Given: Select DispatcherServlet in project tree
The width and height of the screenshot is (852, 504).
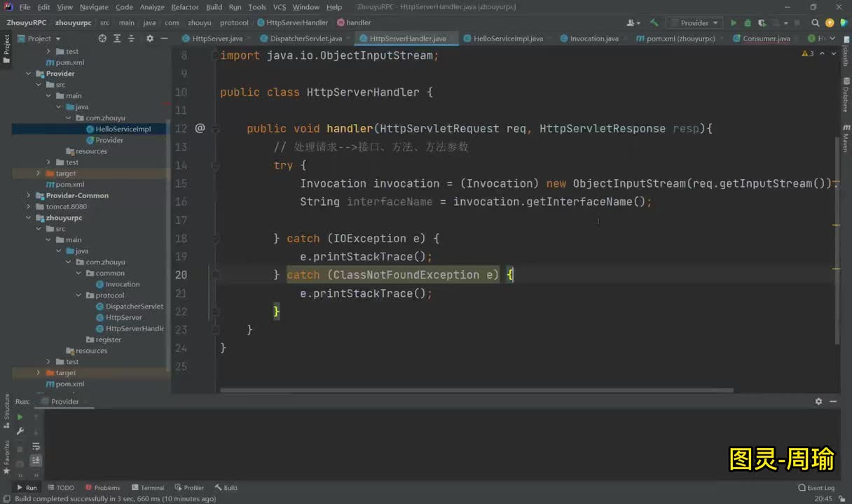Looking at the screenshot, I should tap(134, 306).
